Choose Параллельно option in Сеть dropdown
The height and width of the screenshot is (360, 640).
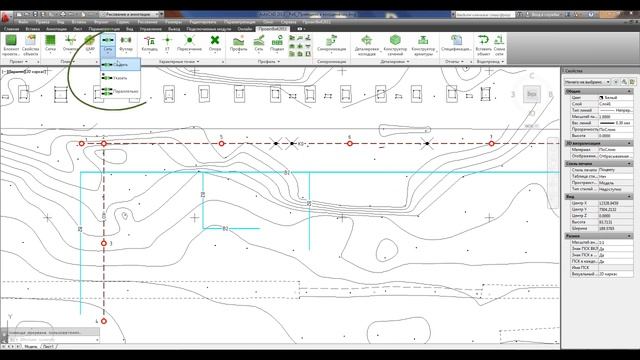[x=120, y=91]
